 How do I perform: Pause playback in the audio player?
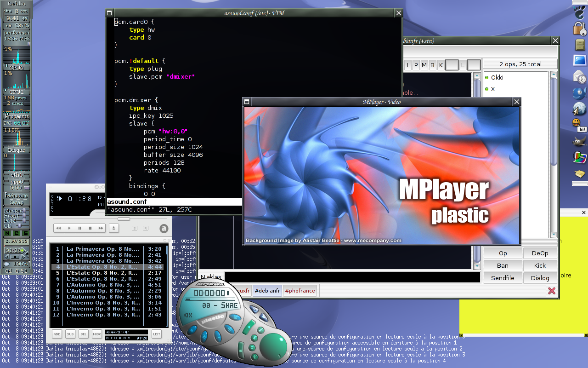(80, 228)
